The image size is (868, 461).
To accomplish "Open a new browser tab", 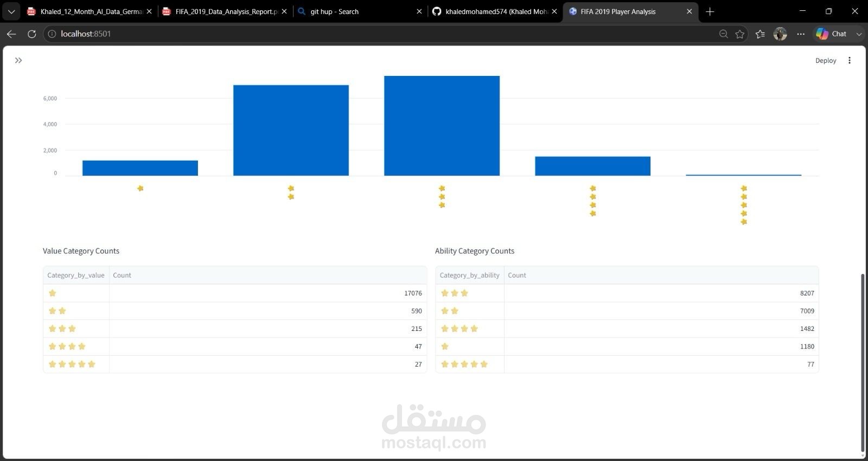I will (x=710, y=11).
